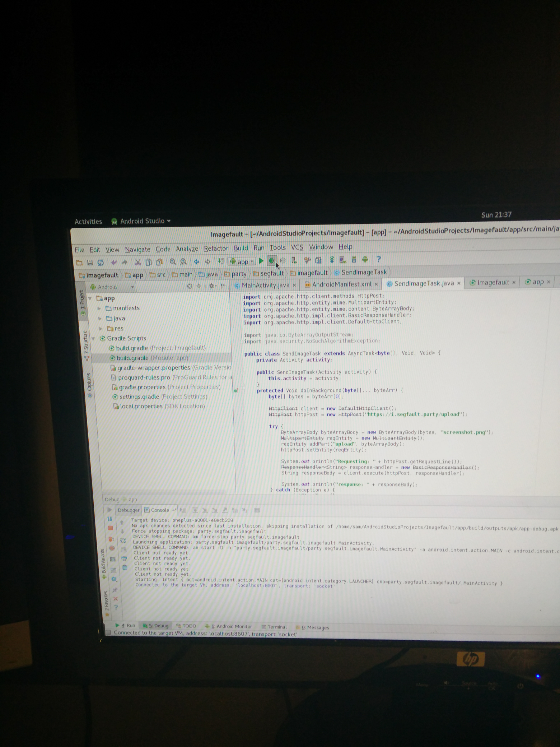Click the Mute Breakpoints icon in Debug panel
Viewport: 560px width, 747px height.
click(112, 548)
